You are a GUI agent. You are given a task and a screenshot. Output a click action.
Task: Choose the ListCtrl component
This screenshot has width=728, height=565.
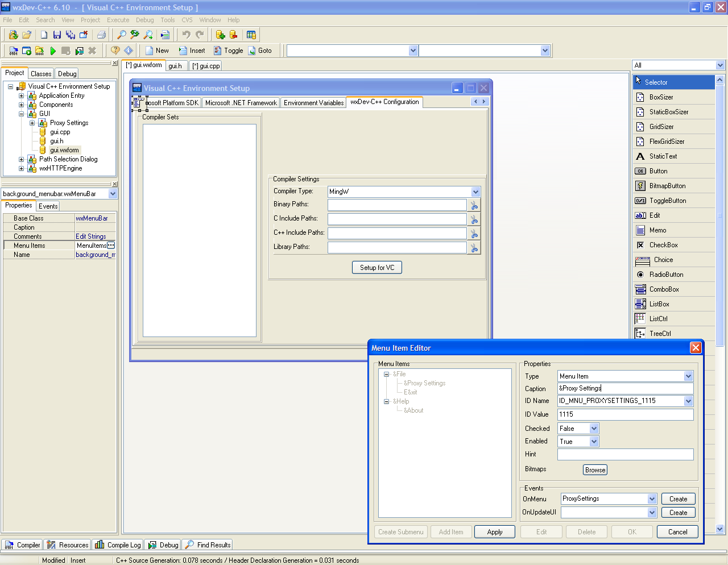tap(673, 319)
